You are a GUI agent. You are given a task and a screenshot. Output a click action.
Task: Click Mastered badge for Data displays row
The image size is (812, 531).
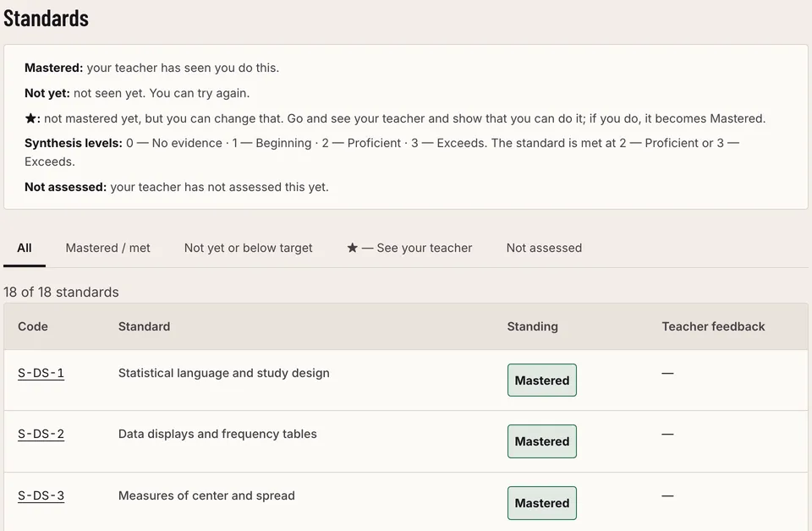tap(541, 441)
